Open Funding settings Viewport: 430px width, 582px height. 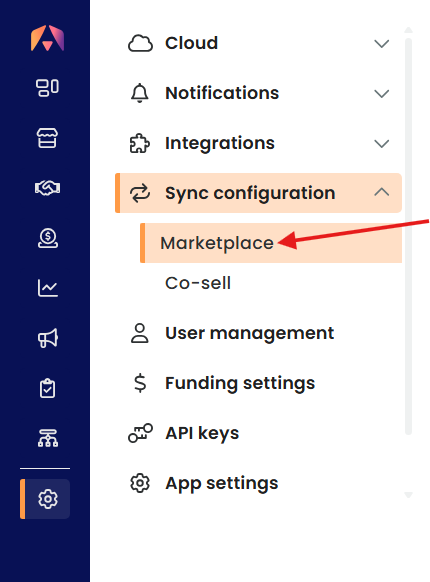pos(240,383)
